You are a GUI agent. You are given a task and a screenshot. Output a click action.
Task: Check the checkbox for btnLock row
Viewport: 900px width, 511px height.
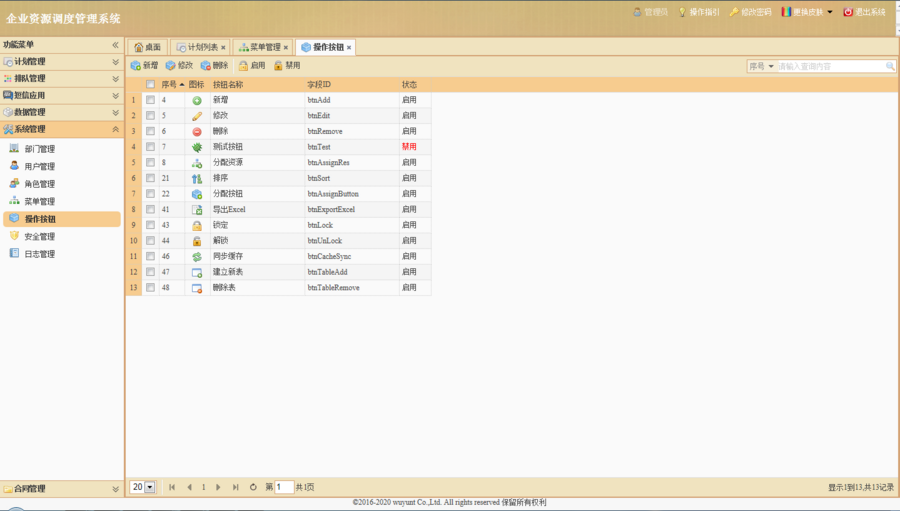(150, 225)
